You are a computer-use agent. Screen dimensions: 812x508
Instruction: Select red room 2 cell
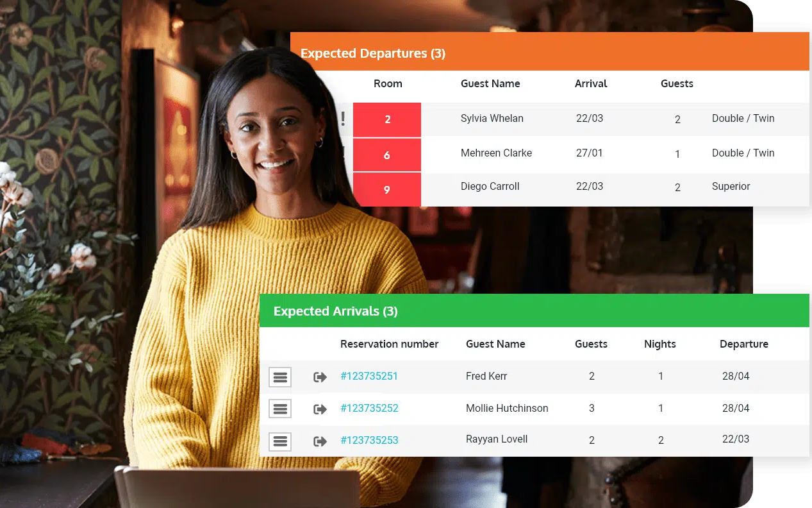(387, 119)
